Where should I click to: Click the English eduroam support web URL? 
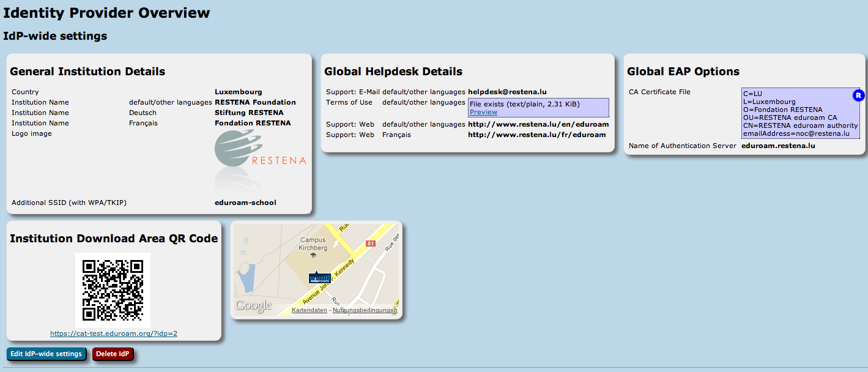tap(538, 124)
